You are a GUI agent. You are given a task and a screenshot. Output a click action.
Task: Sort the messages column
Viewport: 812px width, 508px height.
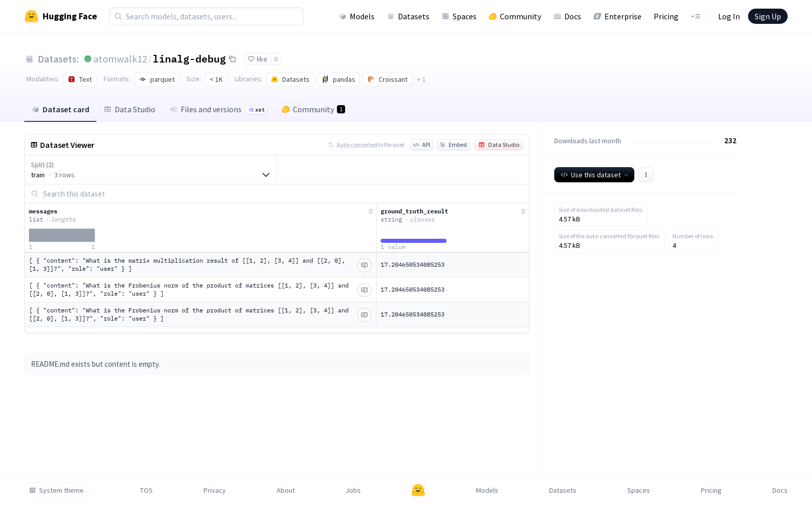tap(370, 211)
